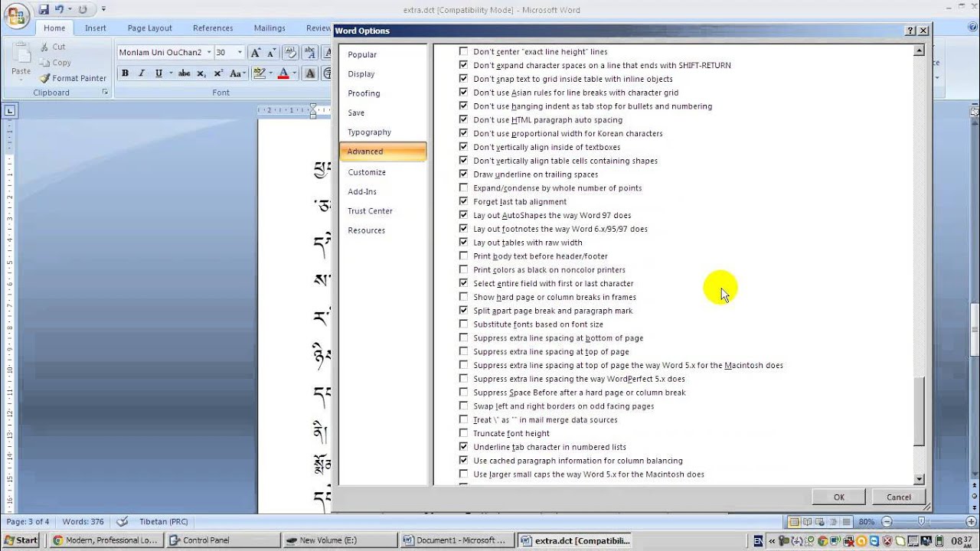Image resolution: width=980 pixels, height=551 pixels.
Task: Switch to Document1 Microsoft Word taskbar button
Action: (456, 540)
